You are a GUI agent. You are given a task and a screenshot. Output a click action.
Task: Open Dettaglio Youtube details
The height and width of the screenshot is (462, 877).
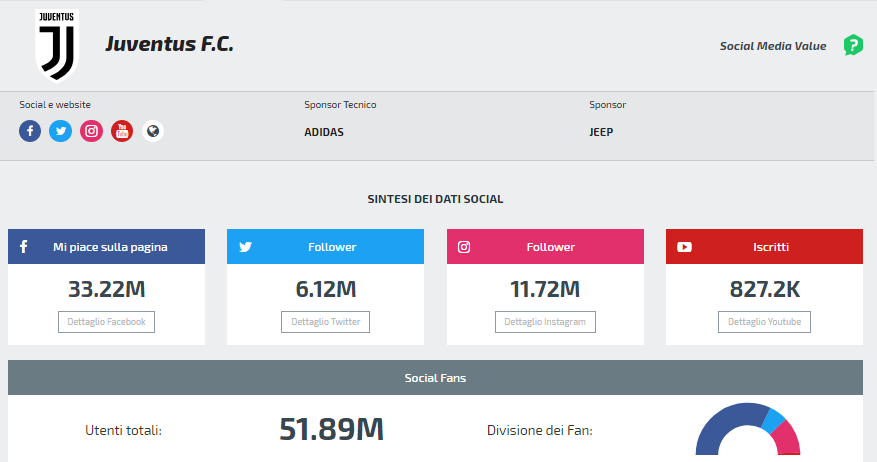coord(765,322)
